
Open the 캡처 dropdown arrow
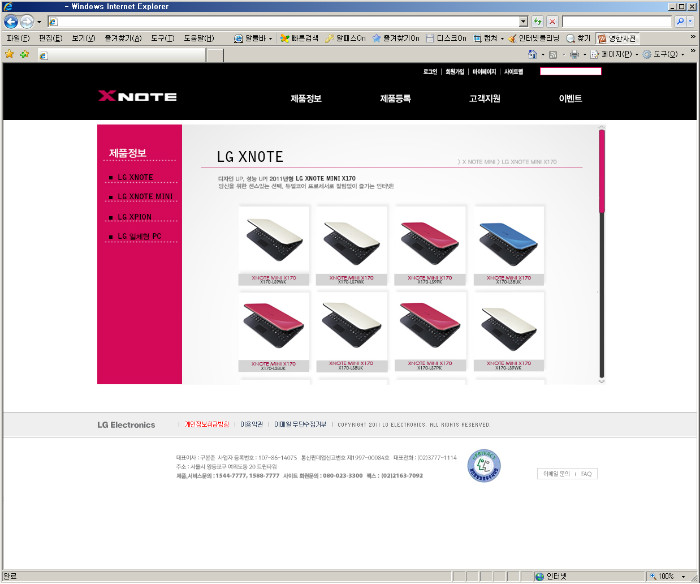[x=502, y=39]
